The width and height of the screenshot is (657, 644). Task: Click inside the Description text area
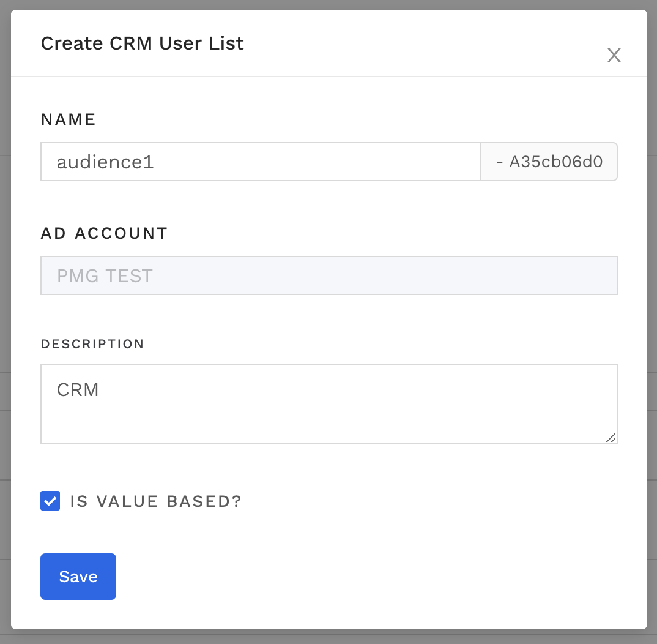[x=328, y=403]
